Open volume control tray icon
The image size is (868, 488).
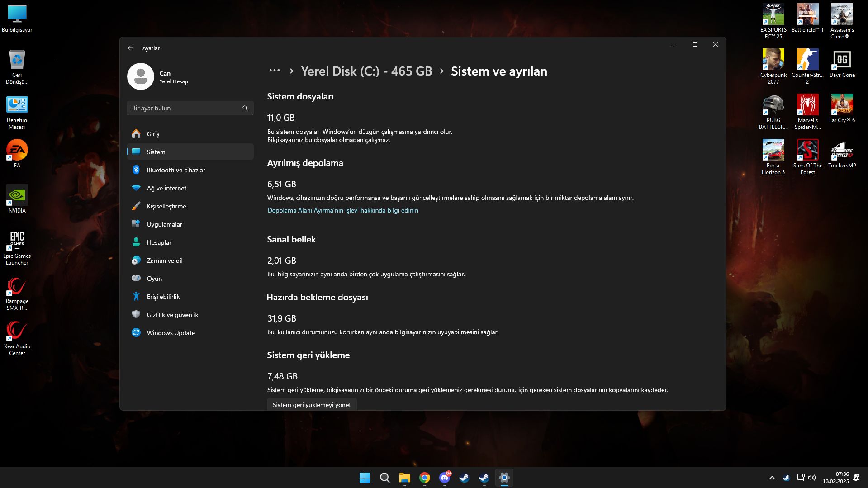812,478
